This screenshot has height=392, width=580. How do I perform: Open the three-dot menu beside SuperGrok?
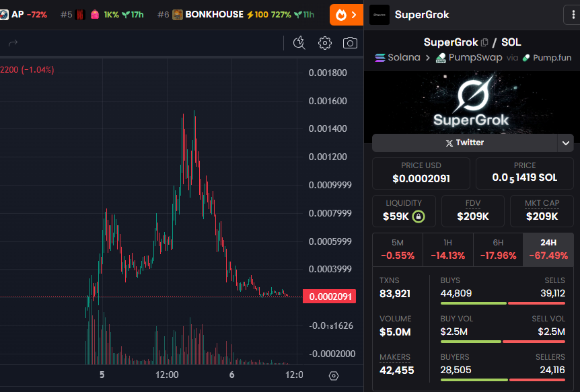click(573, 15)
